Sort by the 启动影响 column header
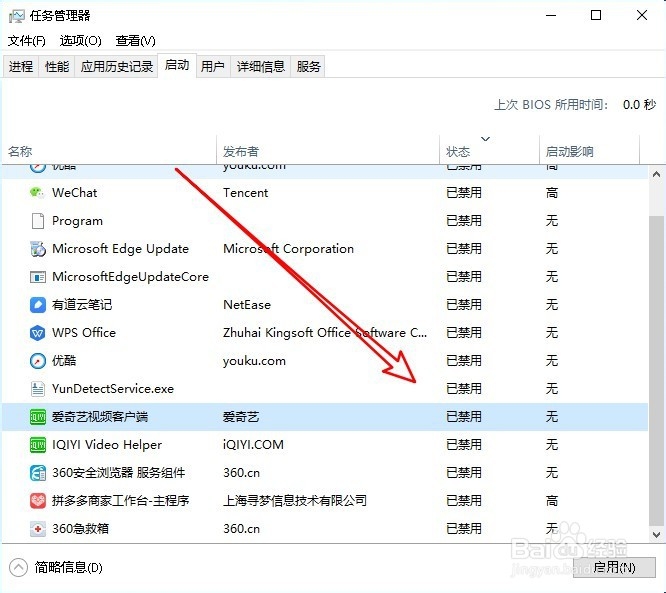 point(589,151)
